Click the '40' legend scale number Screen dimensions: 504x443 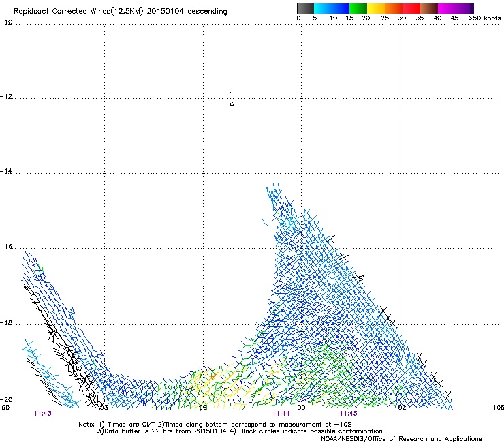point(437,18)
